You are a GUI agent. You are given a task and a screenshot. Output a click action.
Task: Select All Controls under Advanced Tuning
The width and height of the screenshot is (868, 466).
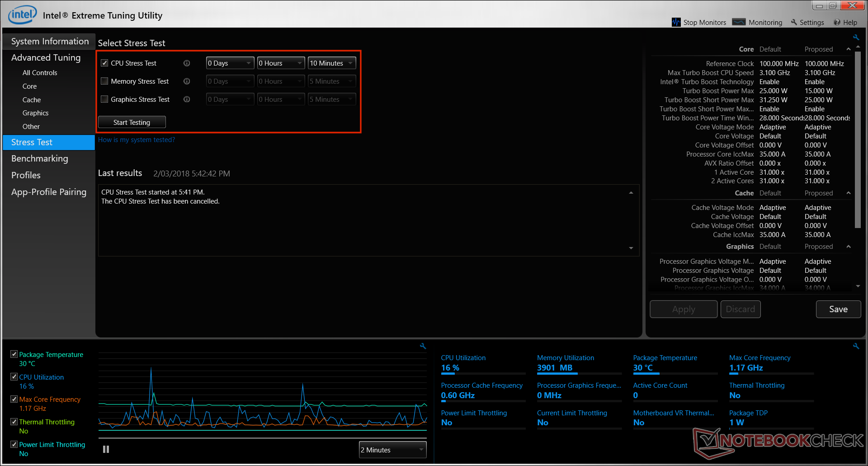point(40,72)
